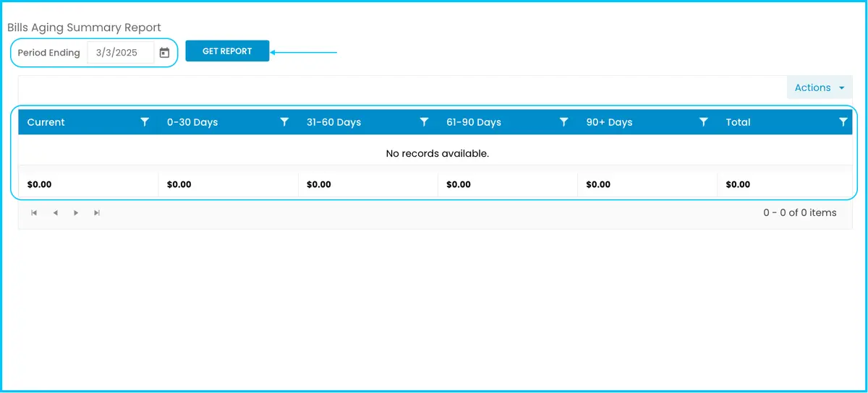Open the calendar date picker icon
The image size is (868, 393).
164,53
